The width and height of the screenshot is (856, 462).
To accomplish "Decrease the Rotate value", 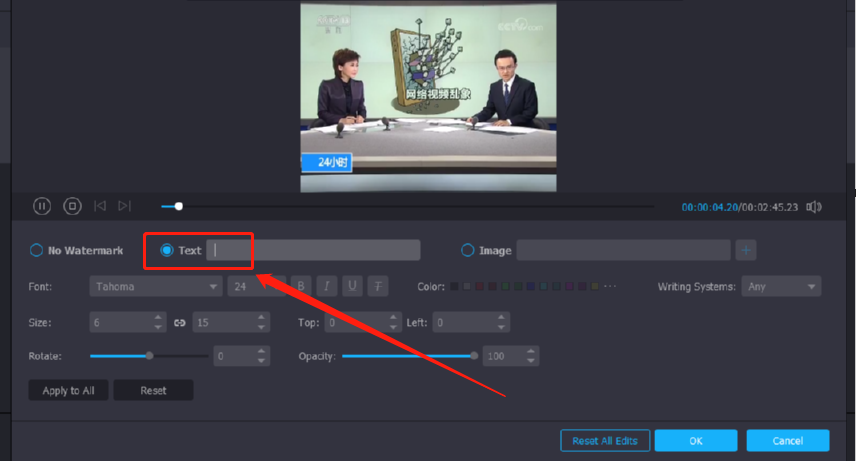I will tap(261, 361).
